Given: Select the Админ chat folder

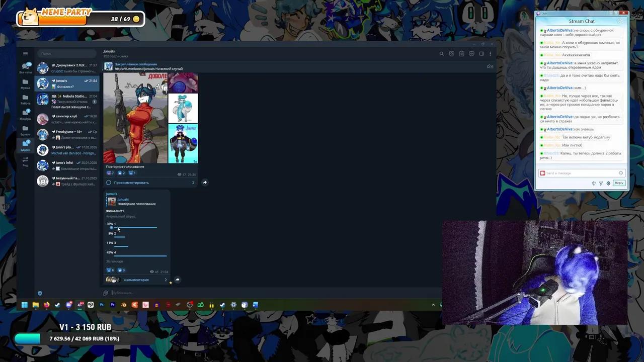Looking at the screenshot, I should 25,146.
